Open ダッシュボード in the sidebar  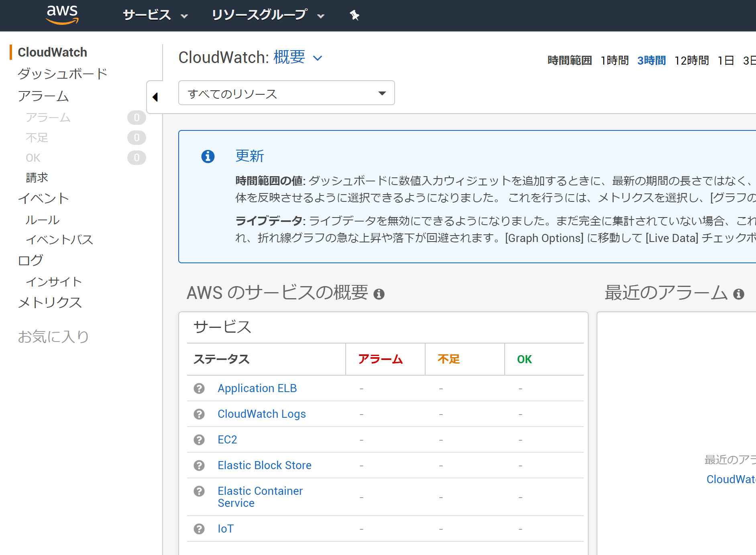coord(63,74)
